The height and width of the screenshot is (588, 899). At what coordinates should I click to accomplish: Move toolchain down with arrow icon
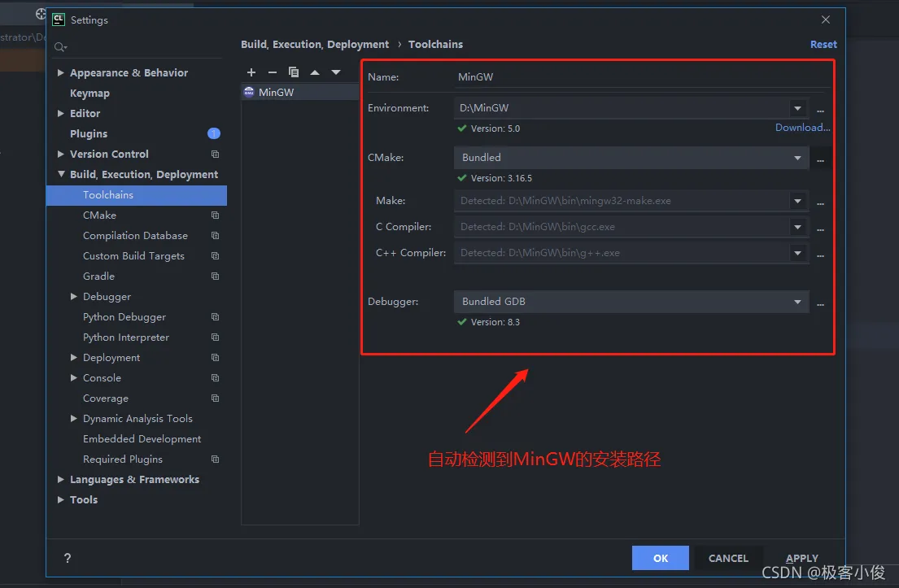[336, 72]
